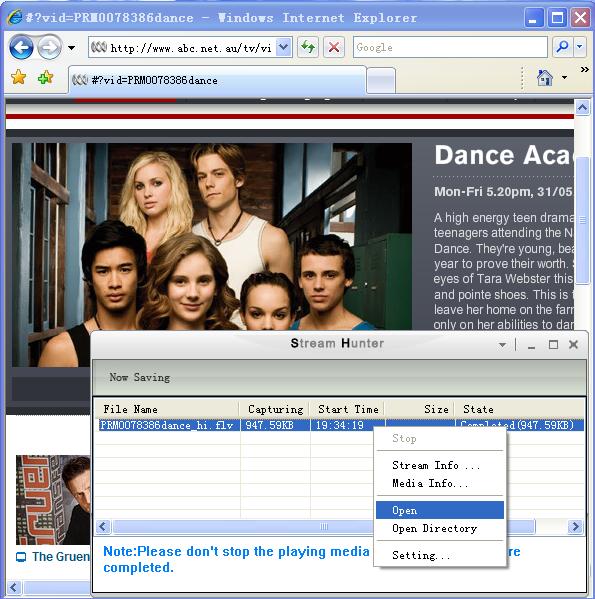The height and width of the screenshot is (599, 595).
Task: Choose Open Directory in context menu
Action: point(440,528)
